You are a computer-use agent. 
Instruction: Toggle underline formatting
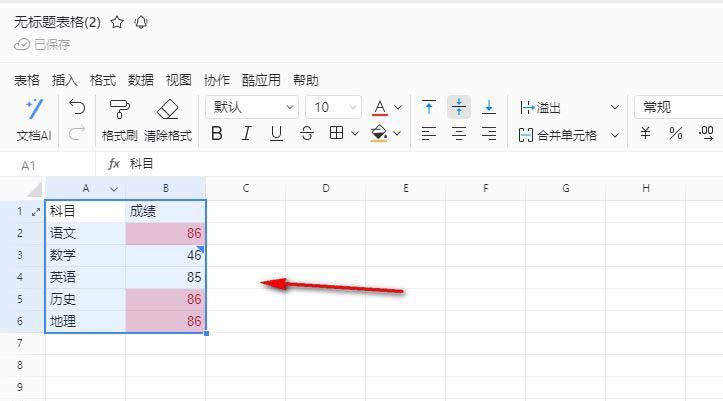pos(276,133)
